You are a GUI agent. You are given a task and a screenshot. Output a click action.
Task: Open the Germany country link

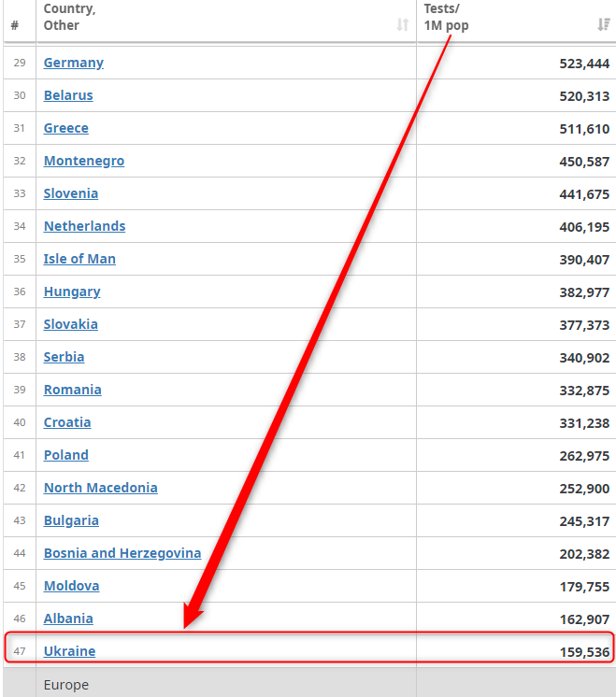pos(74,63)
